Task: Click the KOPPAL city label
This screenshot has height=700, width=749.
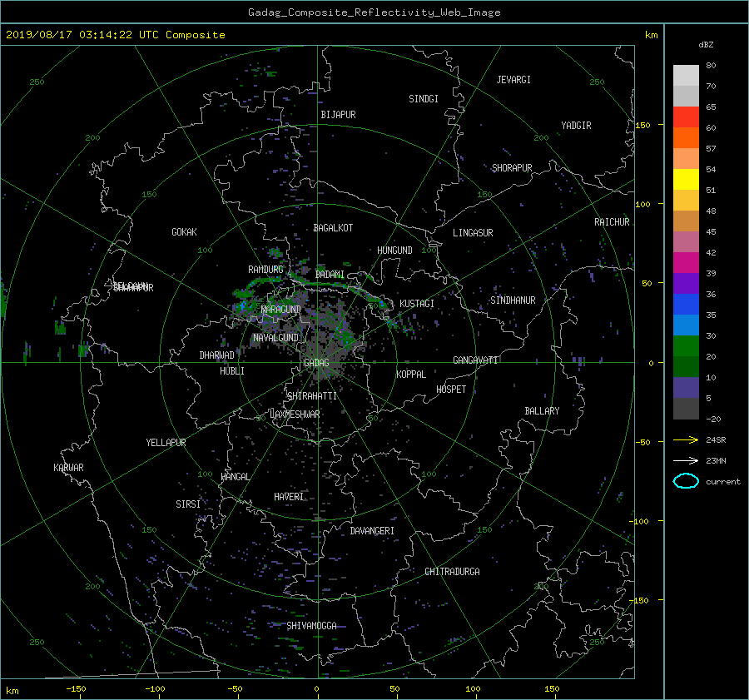Action: pos(411,375)
